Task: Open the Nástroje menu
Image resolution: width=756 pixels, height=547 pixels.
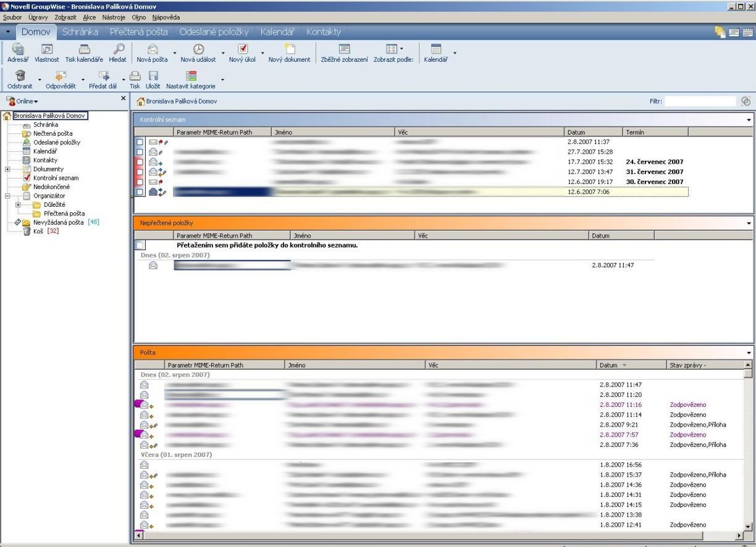Action: tap(114, 17)
